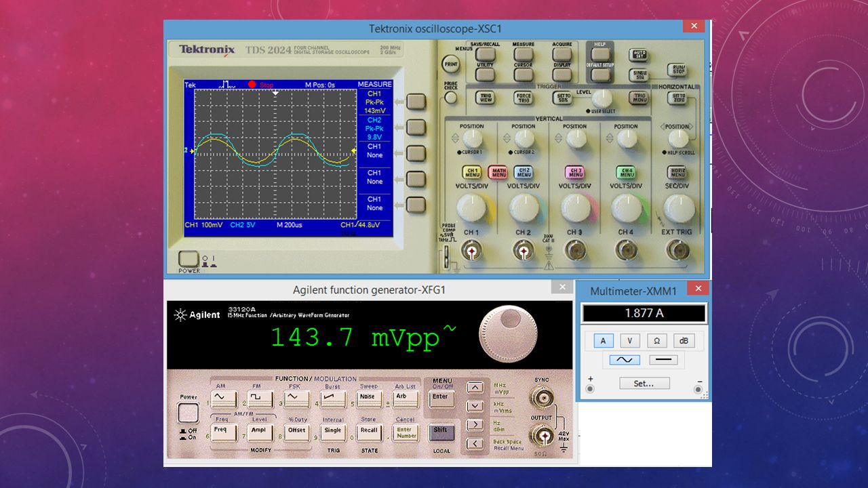Image resolution: width=868 pixels, height=488 pixels.
Task: Select ammeter mode A on multimeter
Action: 603,341
